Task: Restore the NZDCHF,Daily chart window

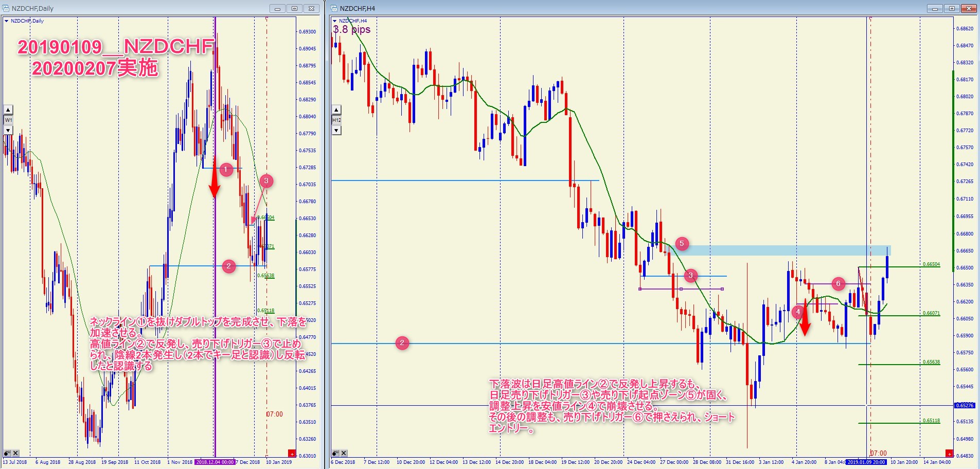Action: pyautogui.click(x=294, y=8)
